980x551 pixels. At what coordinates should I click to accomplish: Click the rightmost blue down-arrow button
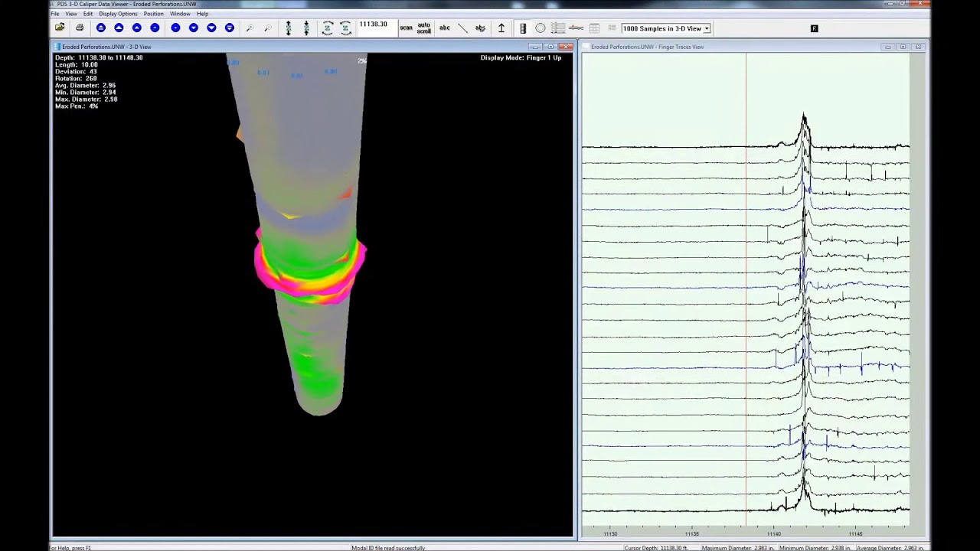pos(229,28)
